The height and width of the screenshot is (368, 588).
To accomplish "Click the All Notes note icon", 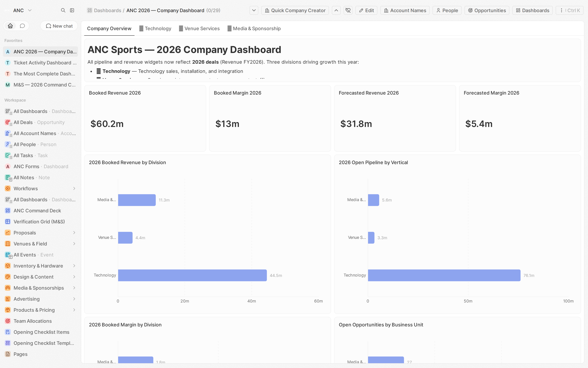I will pyautogui.click(x=8, y=177).
